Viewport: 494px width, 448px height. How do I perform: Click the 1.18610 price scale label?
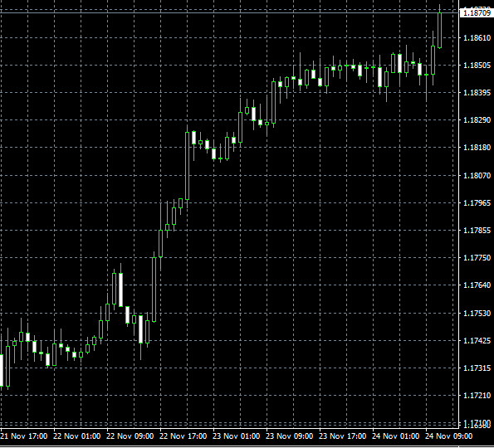477,38
